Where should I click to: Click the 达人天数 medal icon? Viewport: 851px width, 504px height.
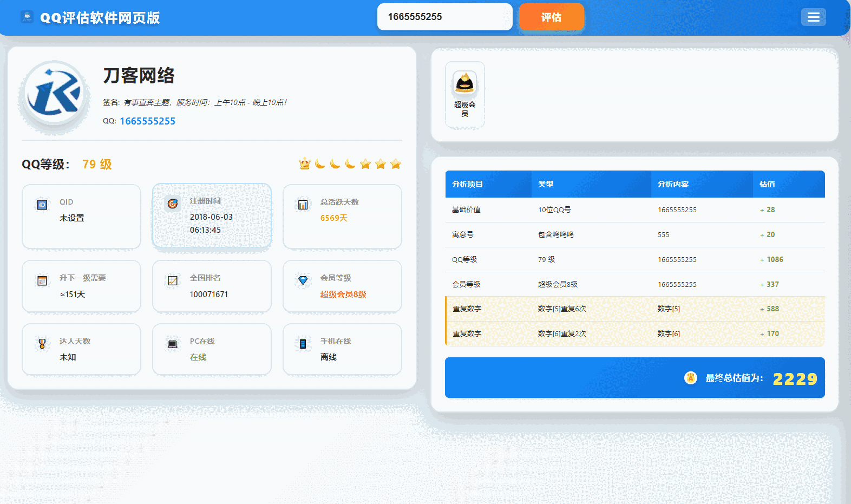42,344
